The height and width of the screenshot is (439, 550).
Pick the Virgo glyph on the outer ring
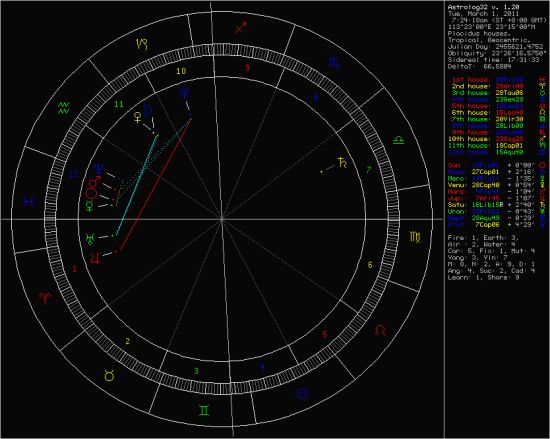point(415,237)
